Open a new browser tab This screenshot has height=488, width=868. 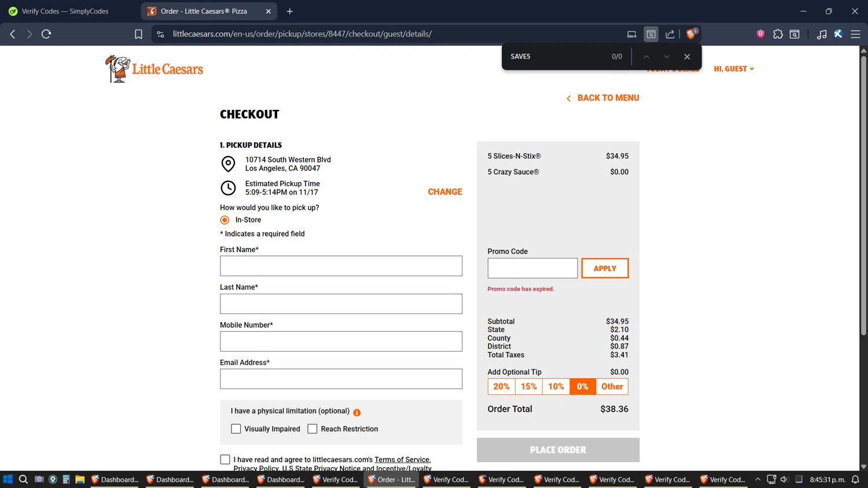click(x=290, y=11)
